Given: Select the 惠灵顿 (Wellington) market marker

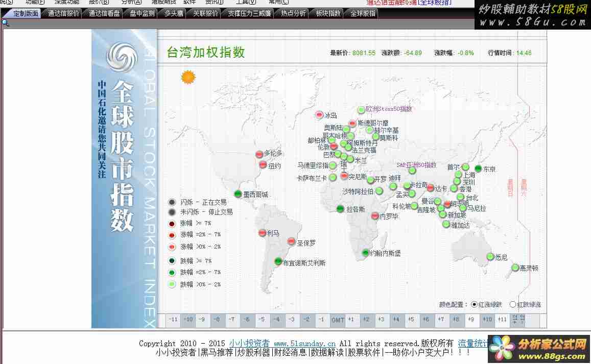Looking at the screenshot, I should coord(515,268).
